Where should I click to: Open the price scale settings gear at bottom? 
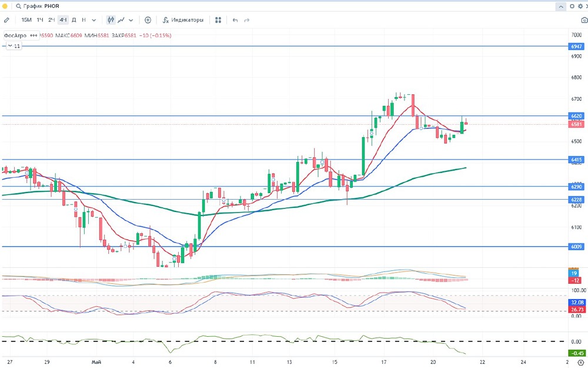tap(582, 363)
